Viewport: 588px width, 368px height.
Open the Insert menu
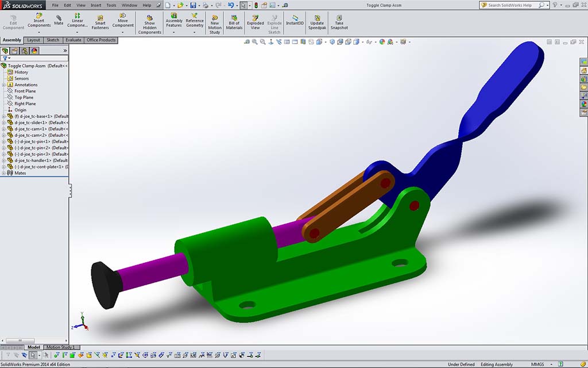pos(95,5)
